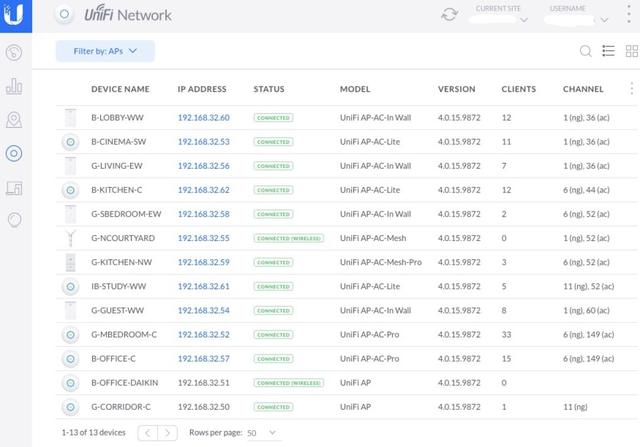
Task: Go to previous page arrow
Action: point(147,433)
